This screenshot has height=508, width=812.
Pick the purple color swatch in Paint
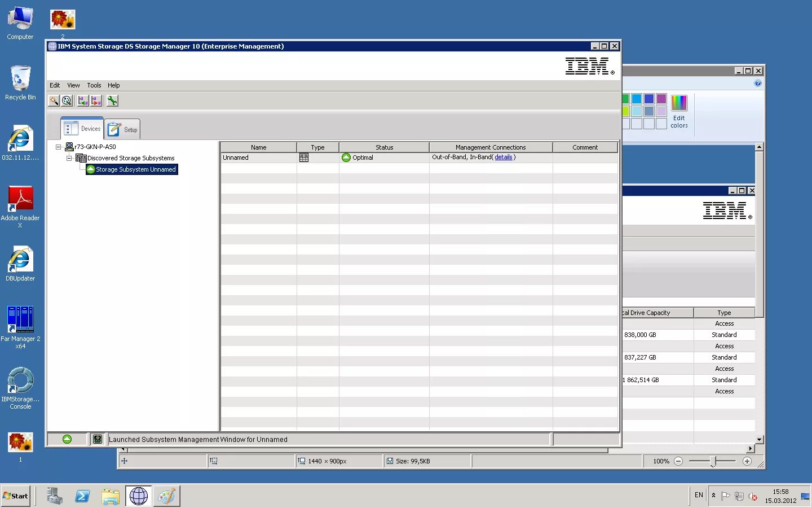661,99
